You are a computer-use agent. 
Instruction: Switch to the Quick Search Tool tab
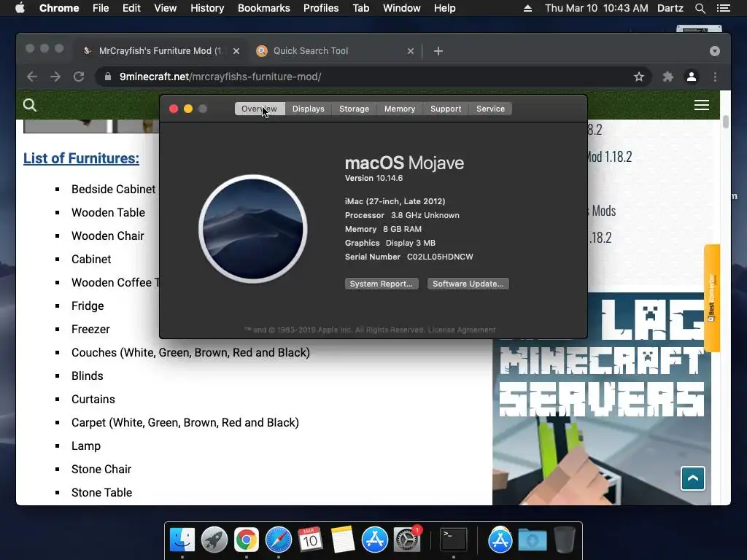[x=336, y=51]
